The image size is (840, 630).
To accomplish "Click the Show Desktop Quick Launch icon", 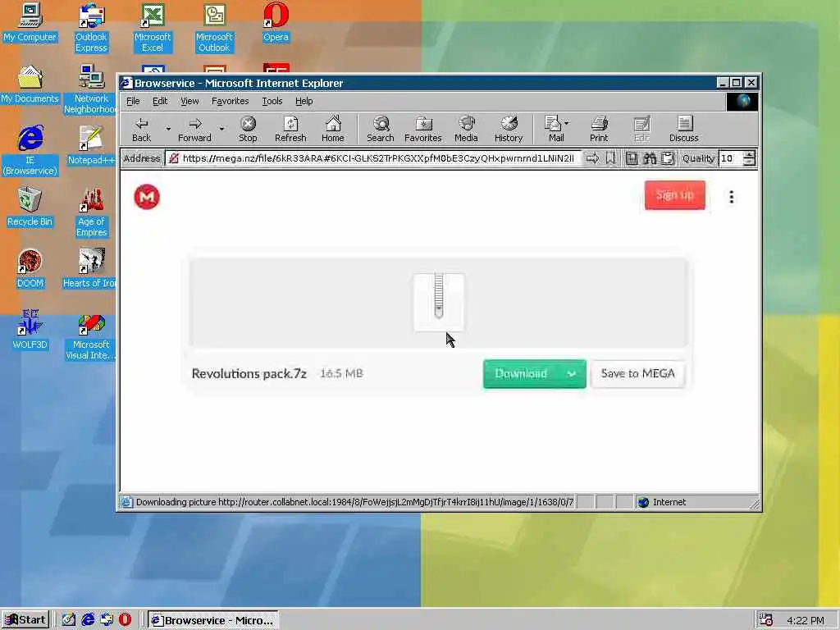I will pyautogui.click(x=69, y=620).
